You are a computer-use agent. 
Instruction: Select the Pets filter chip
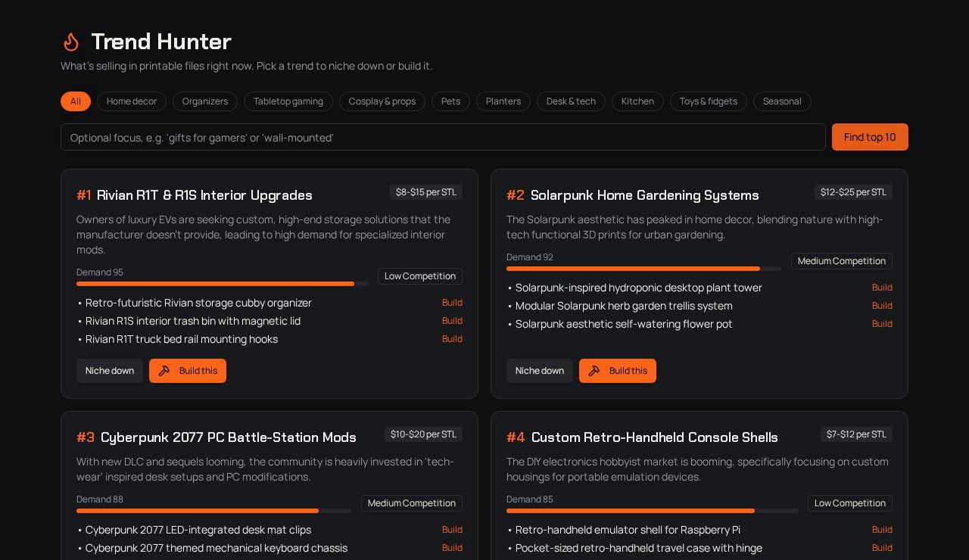pyautogui.click(x=450, y=101)
